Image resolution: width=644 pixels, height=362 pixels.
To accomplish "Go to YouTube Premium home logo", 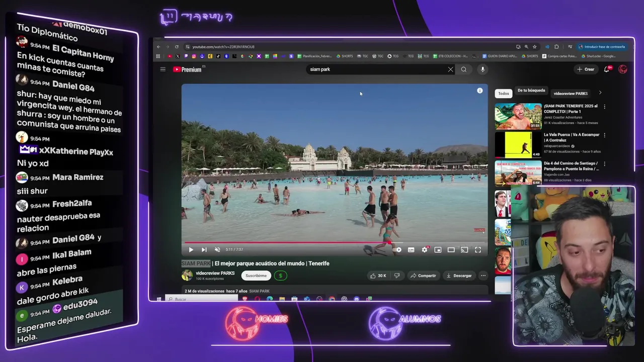I will point(187,69).
